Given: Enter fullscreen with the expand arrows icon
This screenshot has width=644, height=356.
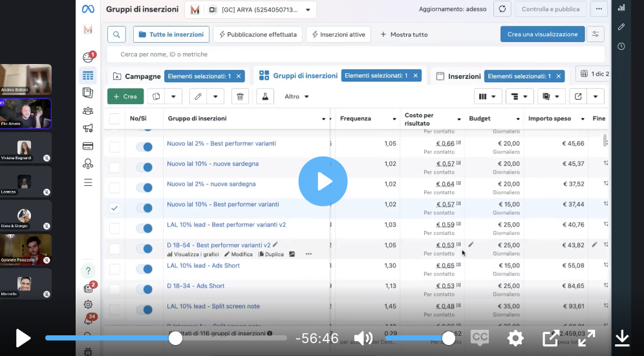Looking at the screenshot, I should coord(586,338).
